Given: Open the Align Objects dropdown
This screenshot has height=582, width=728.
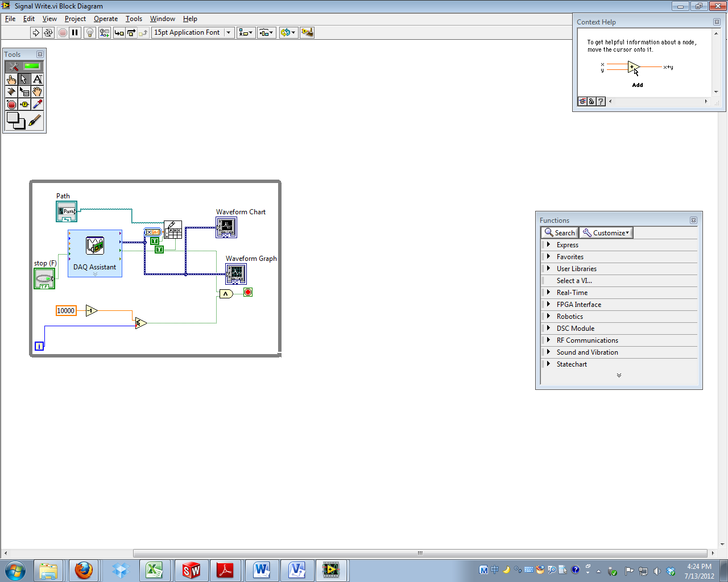Looking at the screenshot, I should coord(246,32).
